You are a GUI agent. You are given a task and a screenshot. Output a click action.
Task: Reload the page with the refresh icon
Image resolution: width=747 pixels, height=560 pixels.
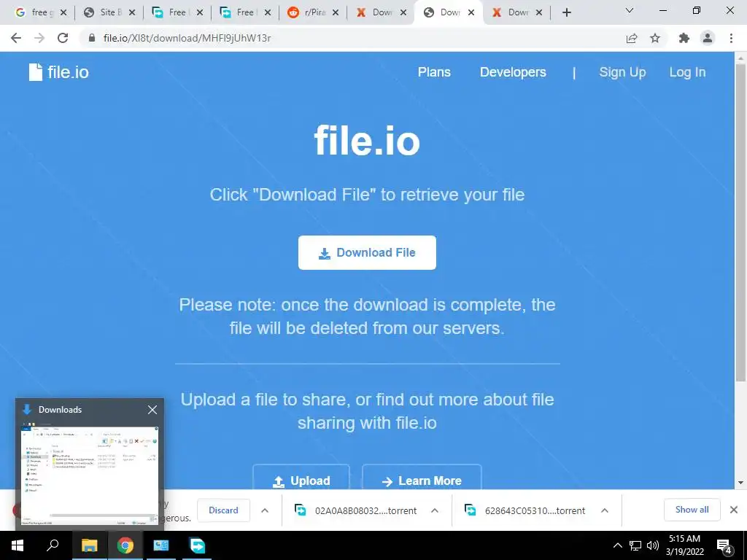pos(63,38)
